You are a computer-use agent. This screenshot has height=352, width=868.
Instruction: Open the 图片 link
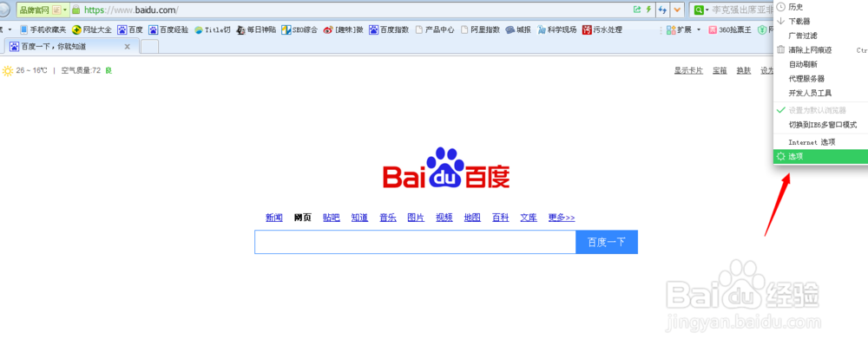(416, 218)
